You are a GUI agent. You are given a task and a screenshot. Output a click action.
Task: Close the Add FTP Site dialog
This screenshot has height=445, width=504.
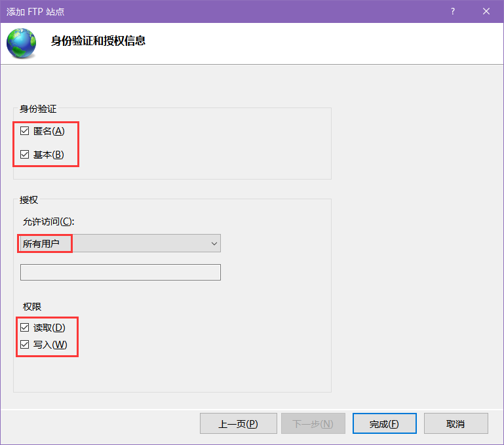point(486,12)
